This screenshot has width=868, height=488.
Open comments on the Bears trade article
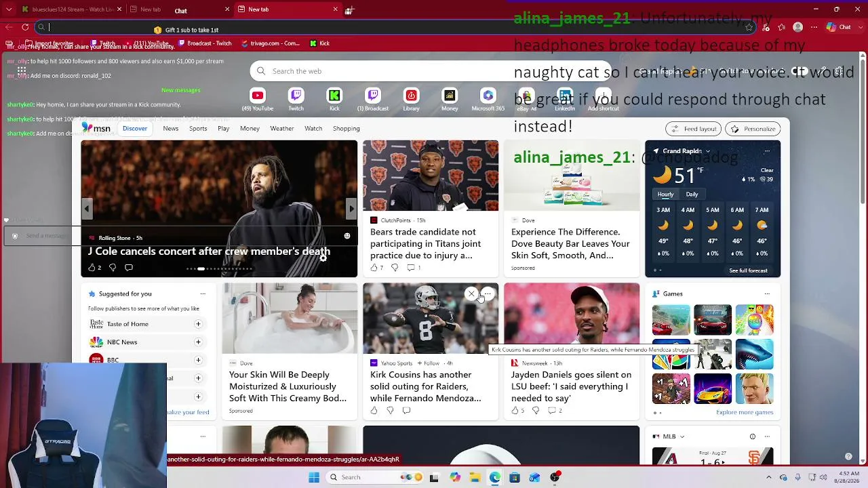coord(410,268)
